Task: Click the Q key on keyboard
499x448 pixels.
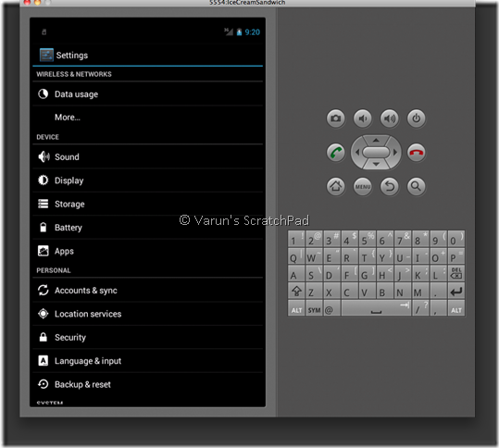Action: pyautogui.click(x=296, y=256)
